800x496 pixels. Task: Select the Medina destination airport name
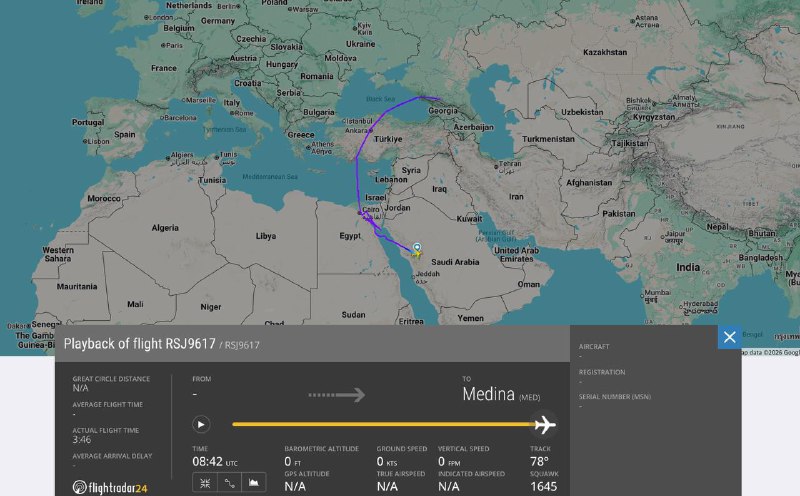point(488,395)
